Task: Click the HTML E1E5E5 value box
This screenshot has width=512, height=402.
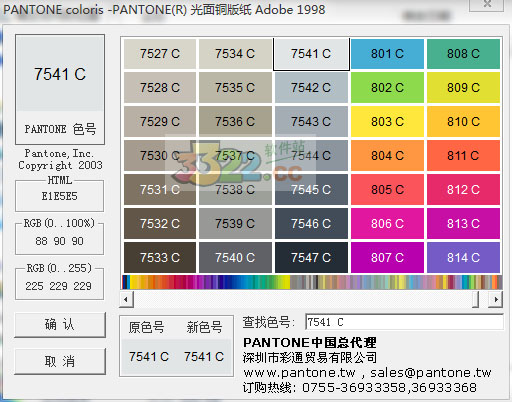Action: pos(59,196)
